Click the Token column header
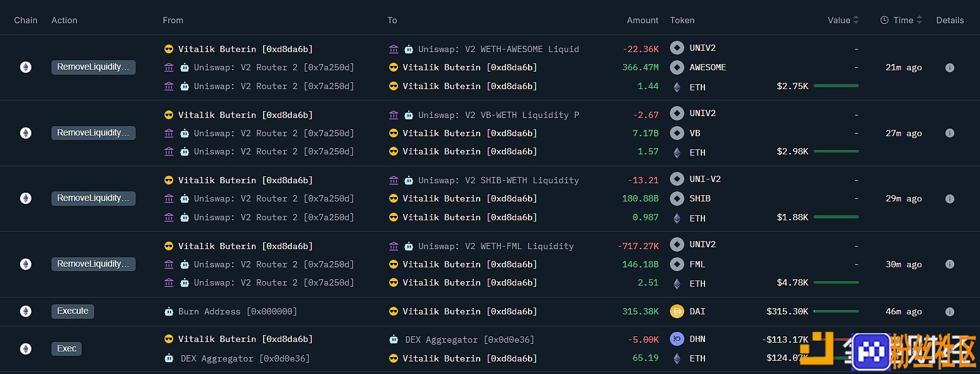 tap(682, 20)
